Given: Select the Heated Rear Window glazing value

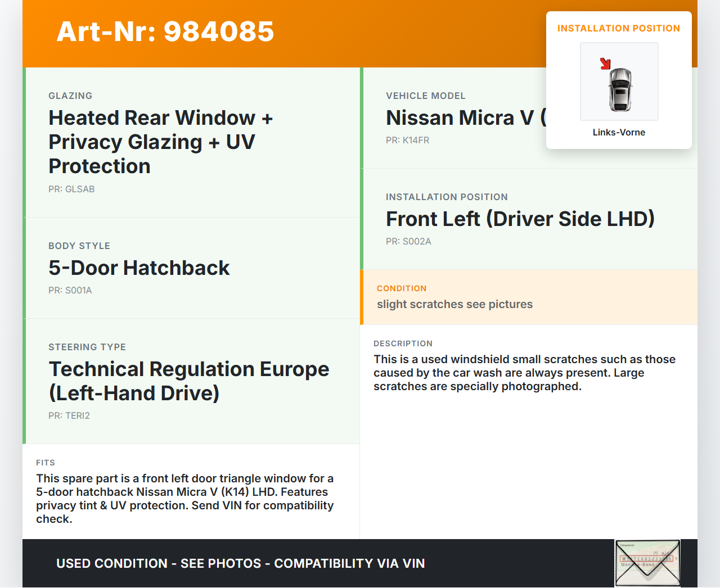Looking at the screenshot, I should pos(160,142).
